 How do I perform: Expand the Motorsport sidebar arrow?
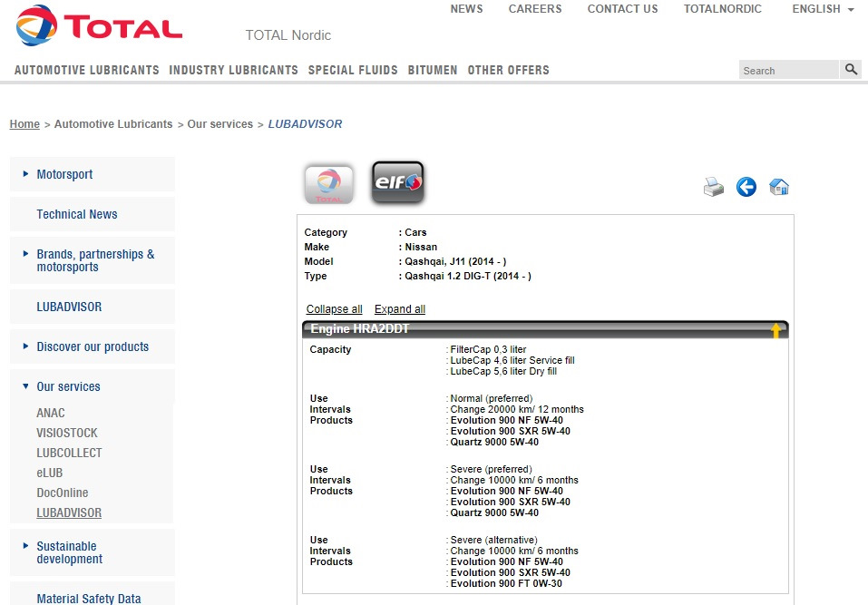25,174
